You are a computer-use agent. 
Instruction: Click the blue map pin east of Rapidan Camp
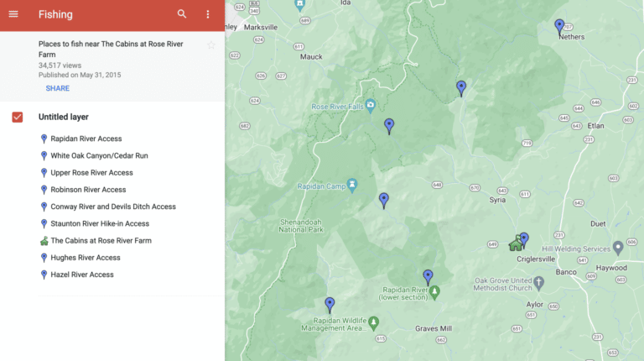coord(383,201)
